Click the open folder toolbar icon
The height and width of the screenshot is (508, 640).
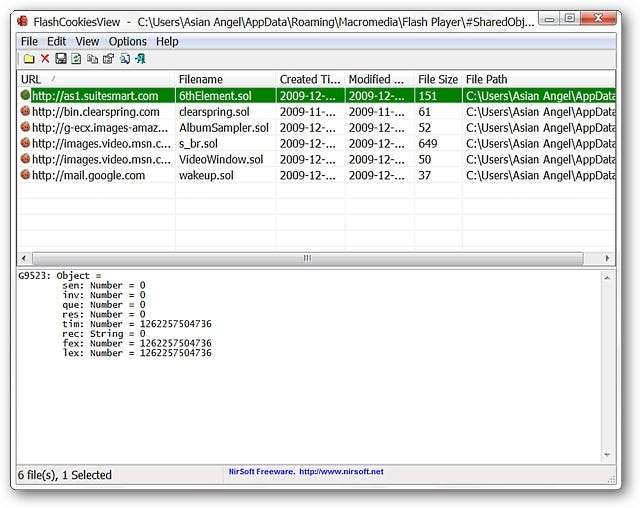pyautogui.click(x=29, y=59)
